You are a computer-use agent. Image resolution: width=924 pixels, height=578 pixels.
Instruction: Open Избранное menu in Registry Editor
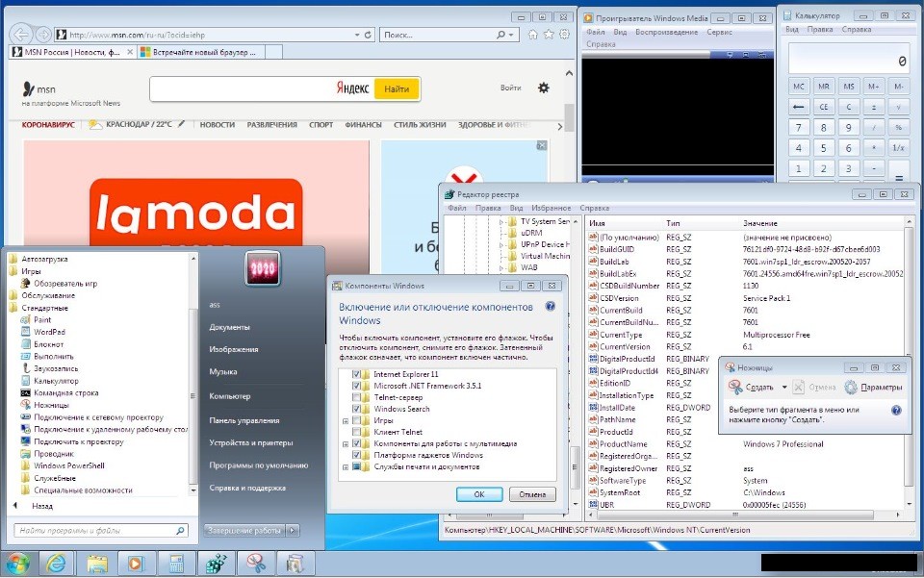(551, 208)
